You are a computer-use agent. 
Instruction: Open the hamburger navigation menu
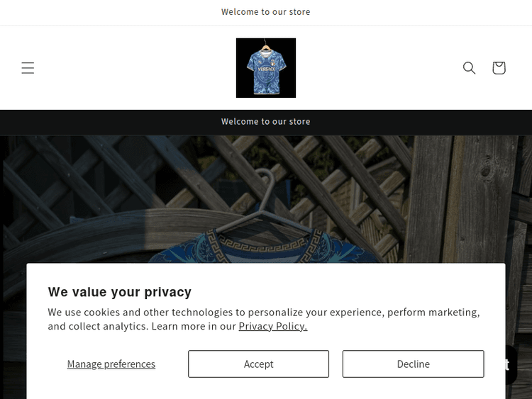point(28,68)
